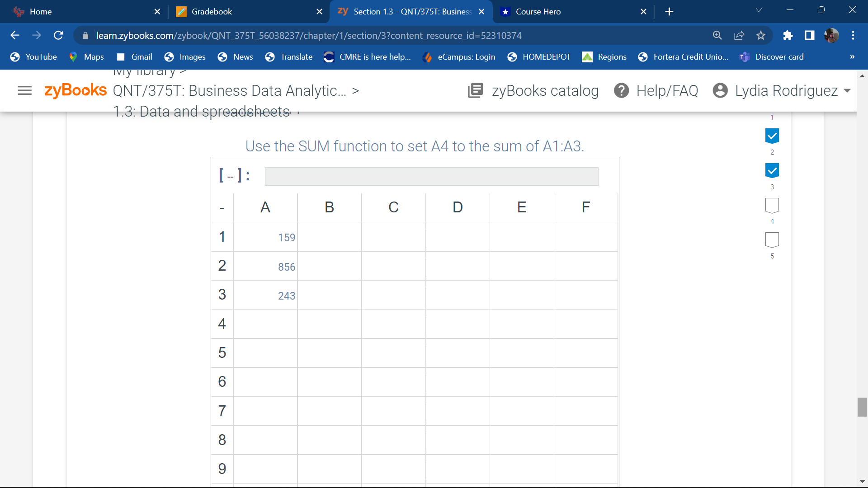Click row header 9
The image size is (868, 488).
222,469
